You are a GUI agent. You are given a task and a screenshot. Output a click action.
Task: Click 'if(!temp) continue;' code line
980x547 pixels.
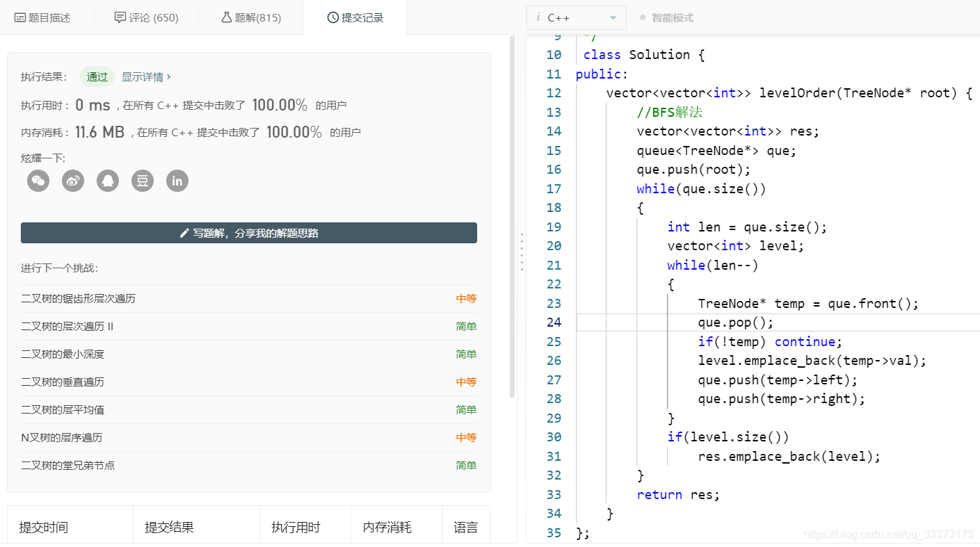pyautogui.click(x=770, y=341)
